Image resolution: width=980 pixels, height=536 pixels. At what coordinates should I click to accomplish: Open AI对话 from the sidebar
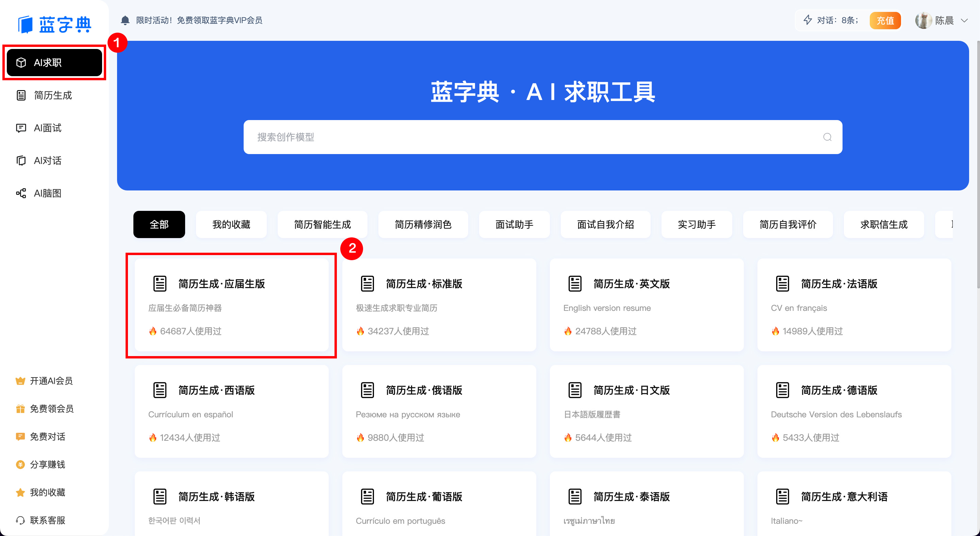(x=21, y=161)
